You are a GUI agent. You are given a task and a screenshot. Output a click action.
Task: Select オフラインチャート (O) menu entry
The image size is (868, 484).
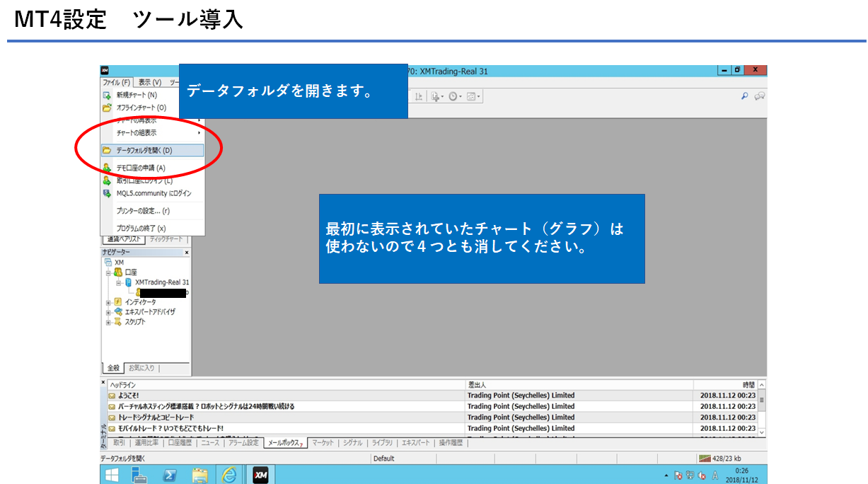pyautogui.click(x=141, y=108)
